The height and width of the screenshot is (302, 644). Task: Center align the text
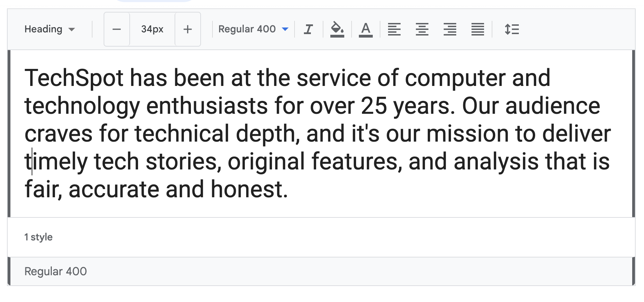[422, 29]
